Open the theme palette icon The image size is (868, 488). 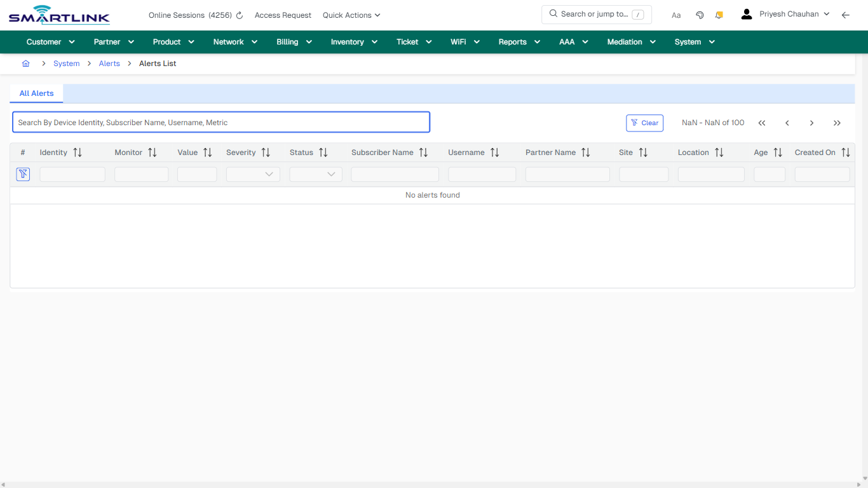700,15
